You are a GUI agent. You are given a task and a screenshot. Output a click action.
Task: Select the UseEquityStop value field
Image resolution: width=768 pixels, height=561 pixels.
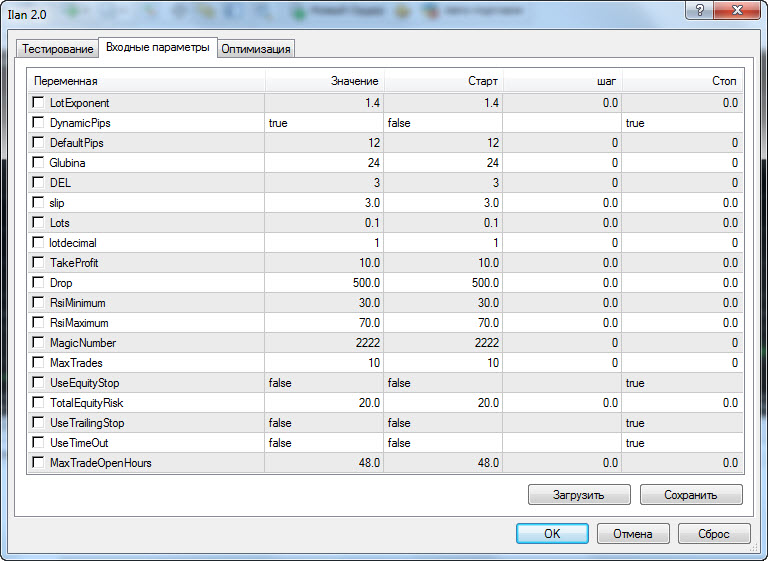click(324, 383)
